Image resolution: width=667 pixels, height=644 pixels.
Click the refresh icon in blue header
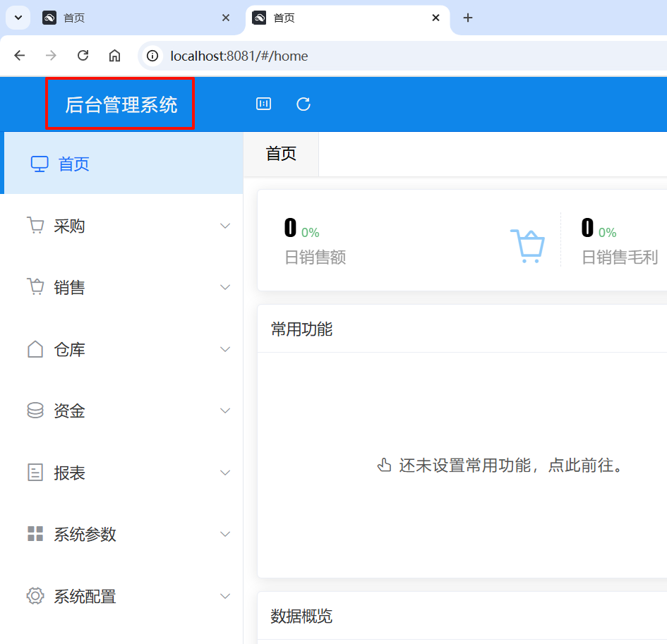click(304, 104)
